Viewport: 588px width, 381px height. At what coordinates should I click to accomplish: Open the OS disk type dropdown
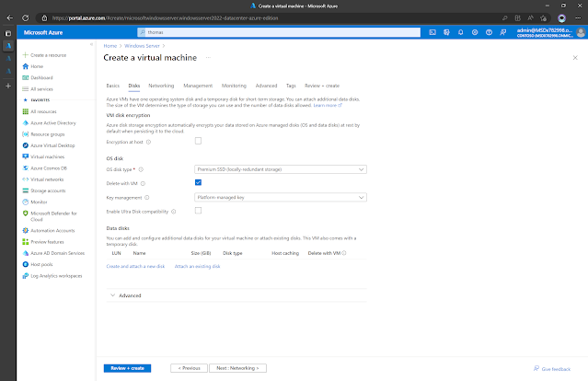281,169
